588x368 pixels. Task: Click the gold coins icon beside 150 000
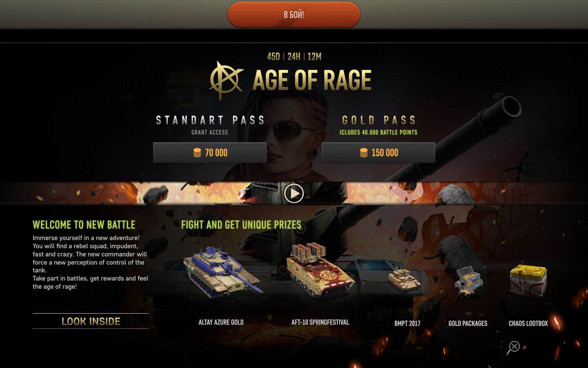click(x=364, y=153)
